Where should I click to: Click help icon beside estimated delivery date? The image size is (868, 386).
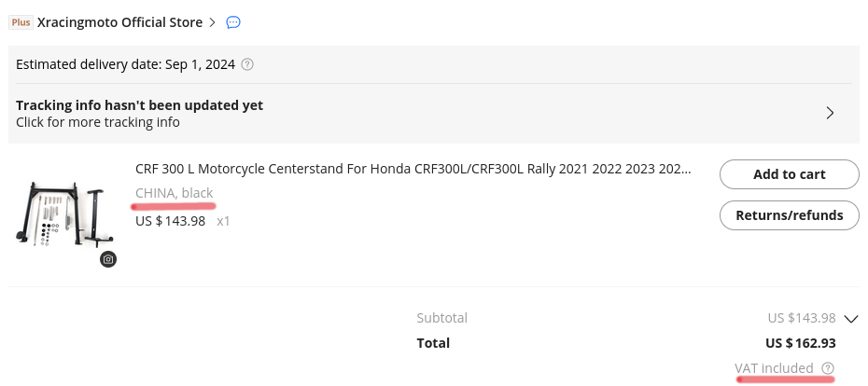point(247,65)
